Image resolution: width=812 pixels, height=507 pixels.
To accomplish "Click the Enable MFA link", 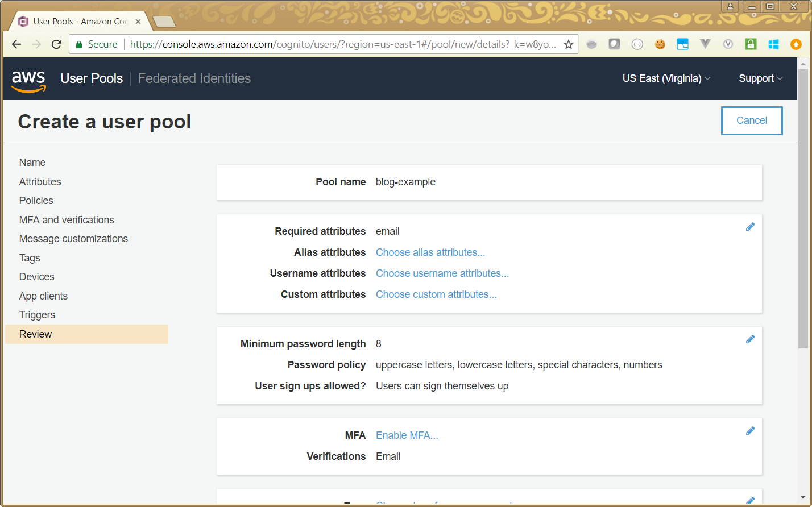I will (x=407, y=435).
